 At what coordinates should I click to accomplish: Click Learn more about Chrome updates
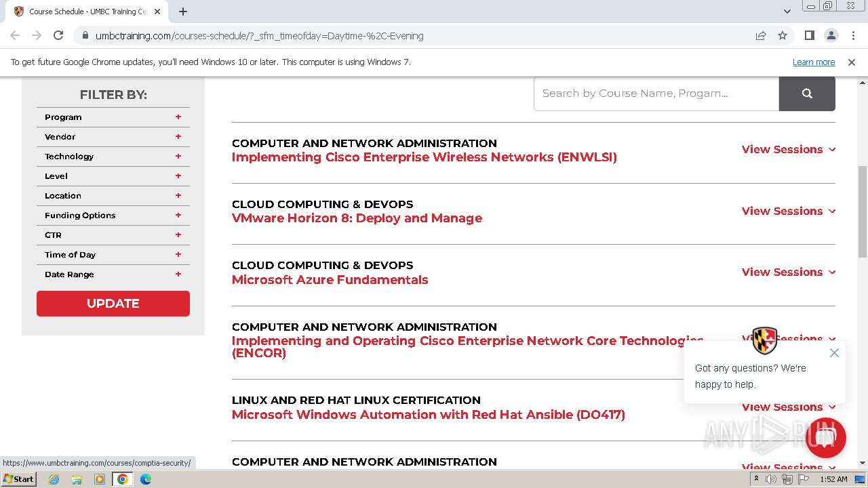(x=814, y=62)
